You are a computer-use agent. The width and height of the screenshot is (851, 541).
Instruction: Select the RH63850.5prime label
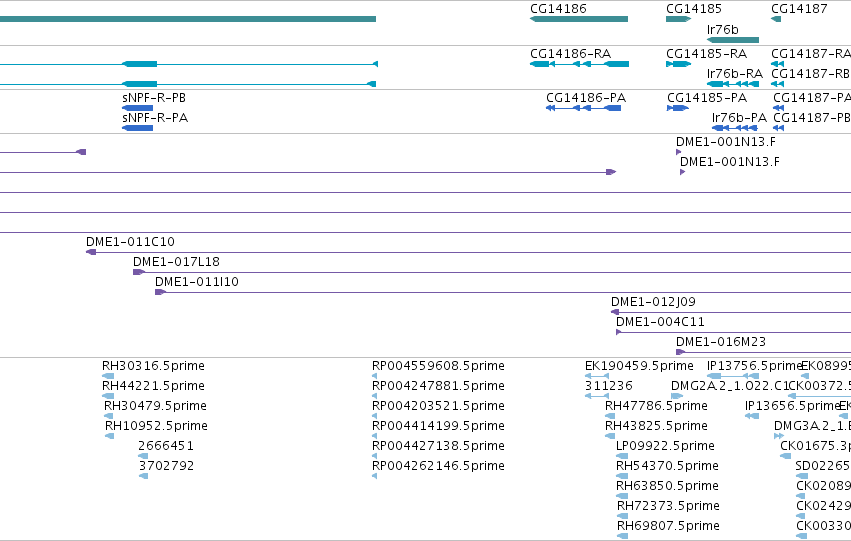pos(668,486)
